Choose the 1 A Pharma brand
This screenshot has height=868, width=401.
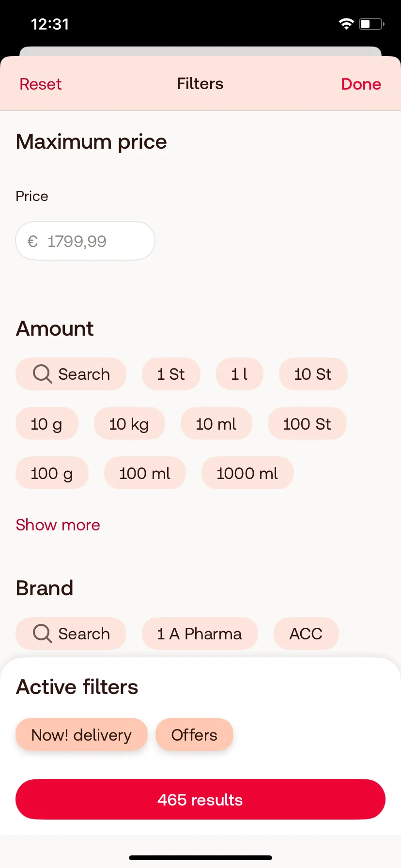(200, 634)
